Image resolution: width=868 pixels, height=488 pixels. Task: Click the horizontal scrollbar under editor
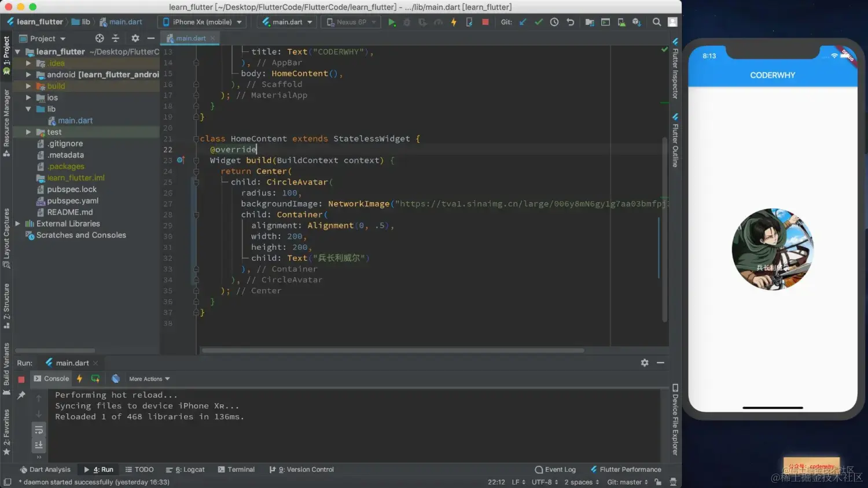click(392, 350)
